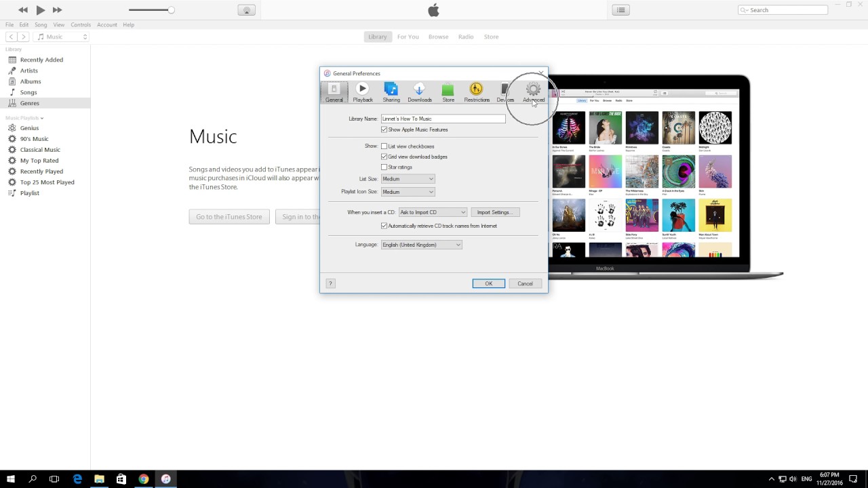868x488 pixels.
Task: Click the help question mark button
Action: (x=330, y=283)
